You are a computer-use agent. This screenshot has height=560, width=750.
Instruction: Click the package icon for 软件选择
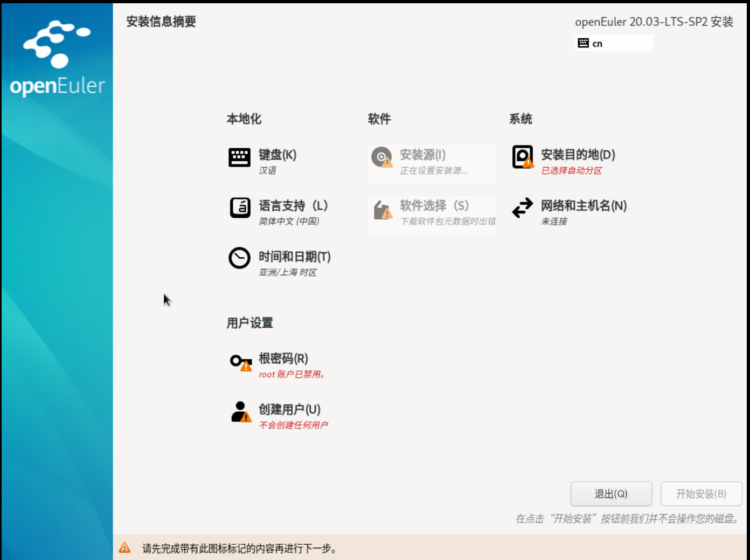[383, 210]
